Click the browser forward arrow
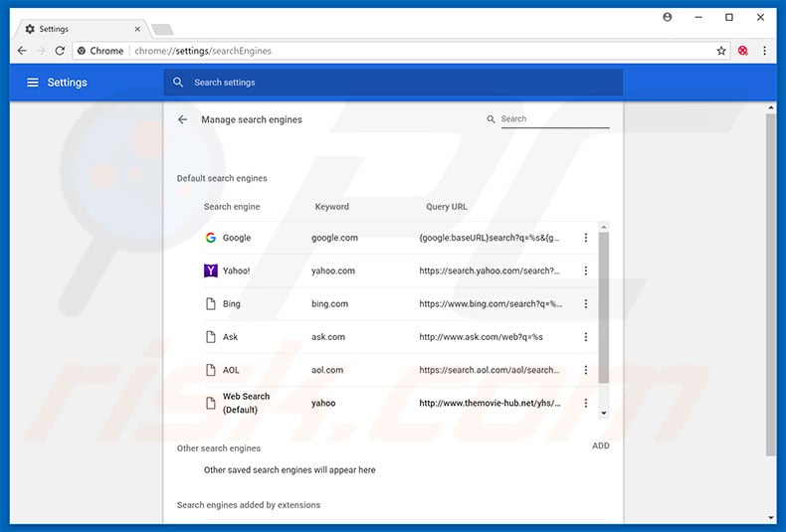 tap(41, 51)
